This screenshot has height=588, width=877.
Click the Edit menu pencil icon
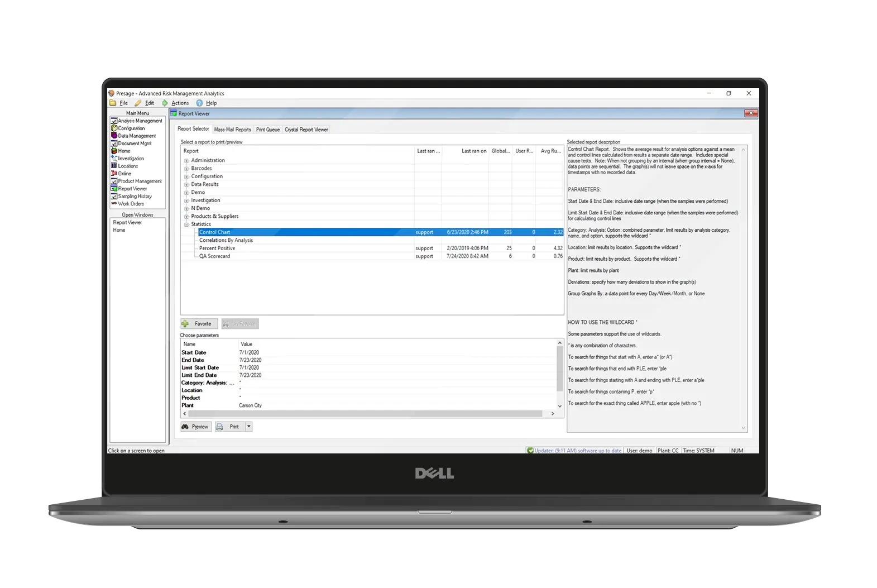[138, 103]
